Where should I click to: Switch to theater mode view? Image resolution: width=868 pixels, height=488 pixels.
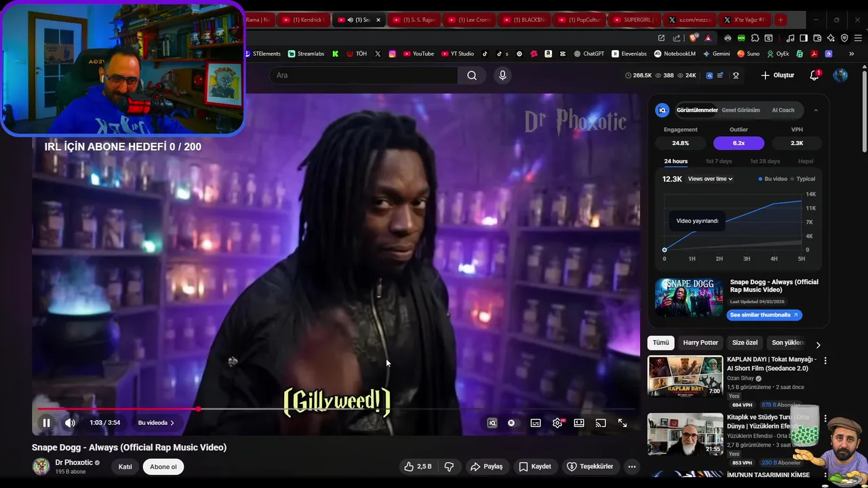click(x=579, y=423)
